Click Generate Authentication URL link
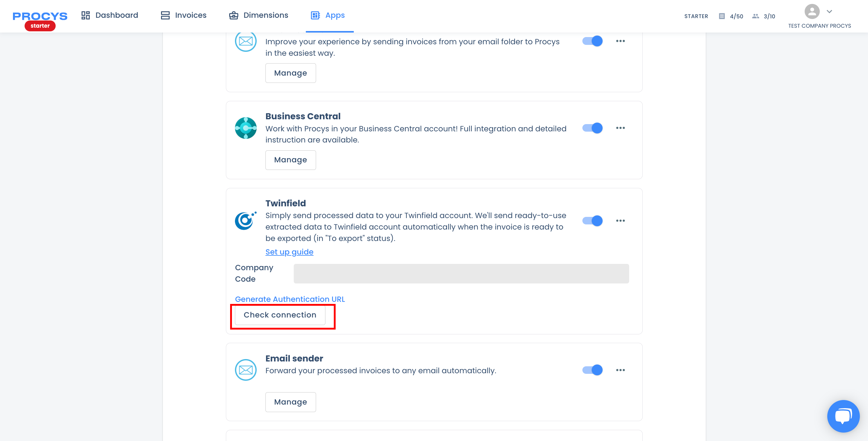The width and height of the screenshot is (868, 441). tap(290, 299)
